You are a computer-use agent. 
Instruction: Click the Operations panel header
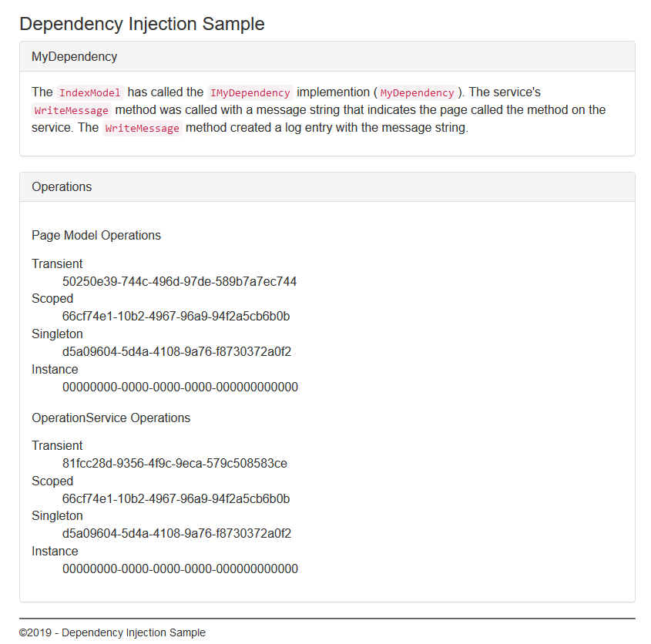[x=62, y=186]
